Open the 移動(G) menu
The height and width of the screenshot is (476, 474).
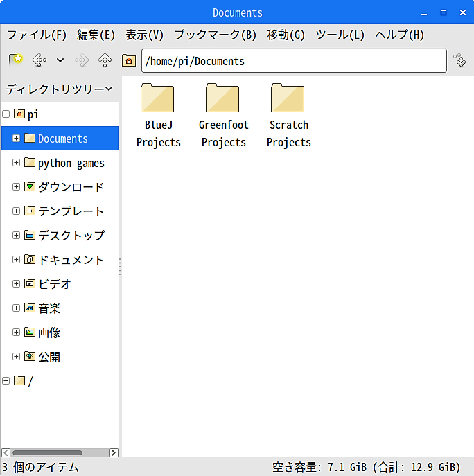(x=286, y=35)
